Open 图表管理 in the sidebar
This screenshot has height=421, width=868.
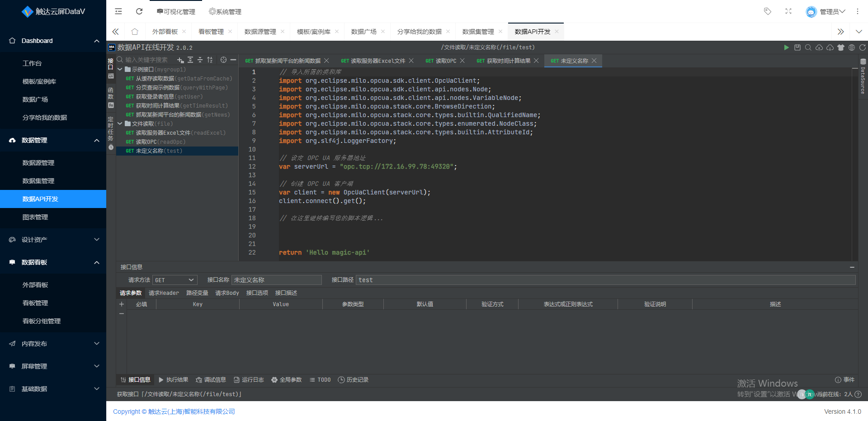[35, 217]
